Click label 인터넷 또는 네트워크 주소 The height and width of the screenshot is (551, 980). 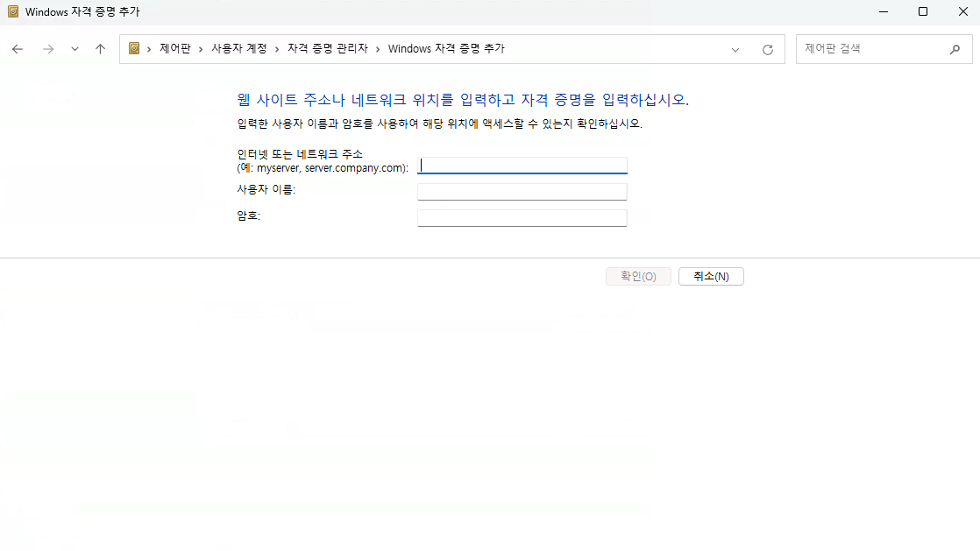300,153
